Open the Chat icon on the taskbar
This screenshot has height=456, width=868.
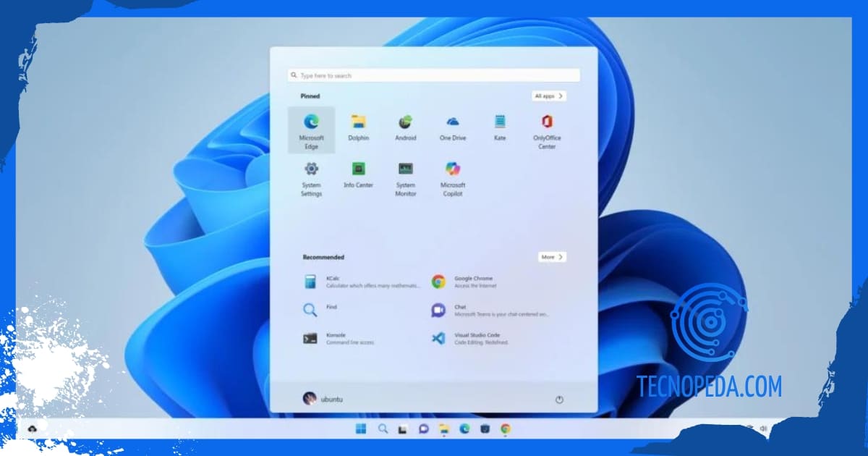point(424,428)
